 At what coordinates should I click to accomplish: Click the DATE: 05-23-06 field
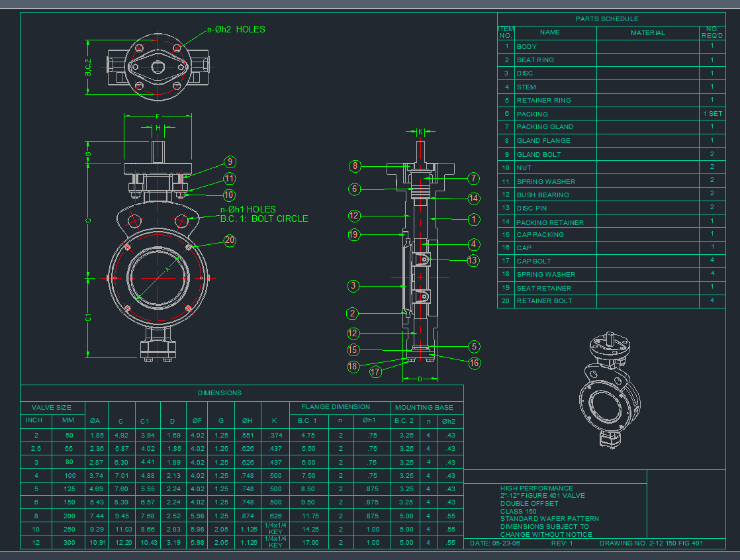coord(494,543)
